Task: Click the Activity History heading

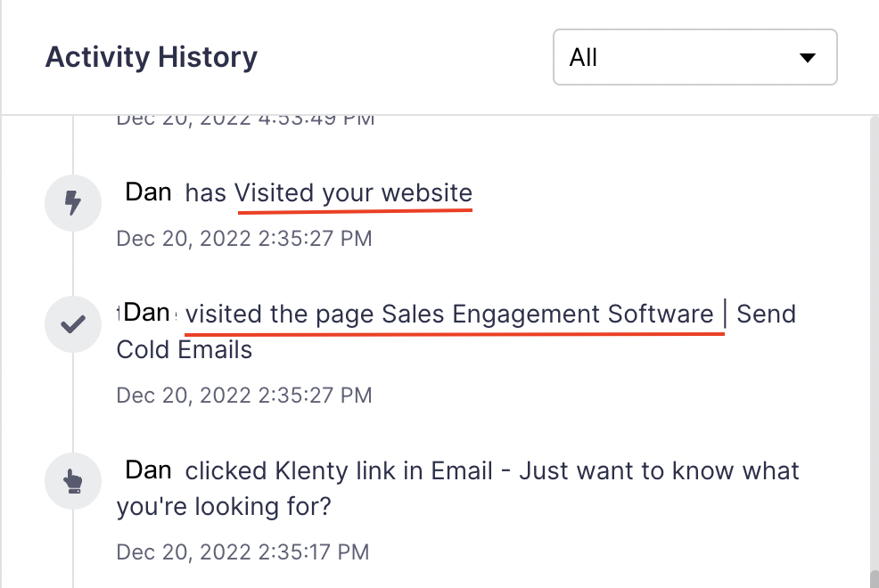Action: pyautogui.click(x=152, y=58)
